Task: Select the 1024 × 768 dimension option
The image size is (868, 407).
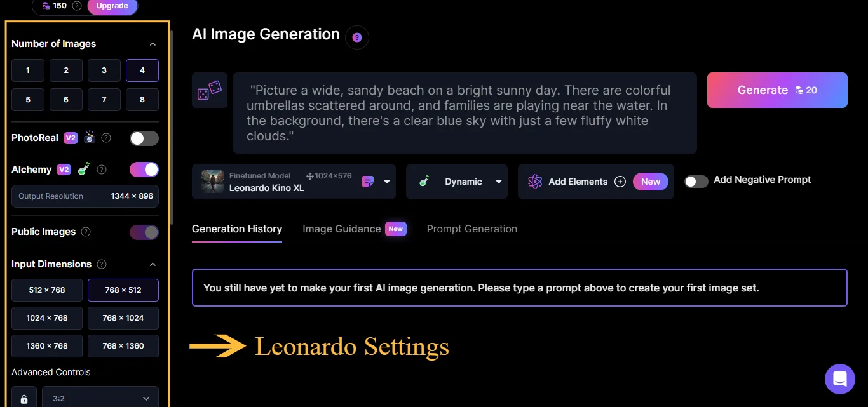Action: pyautogui.click(x=46, y=317)
